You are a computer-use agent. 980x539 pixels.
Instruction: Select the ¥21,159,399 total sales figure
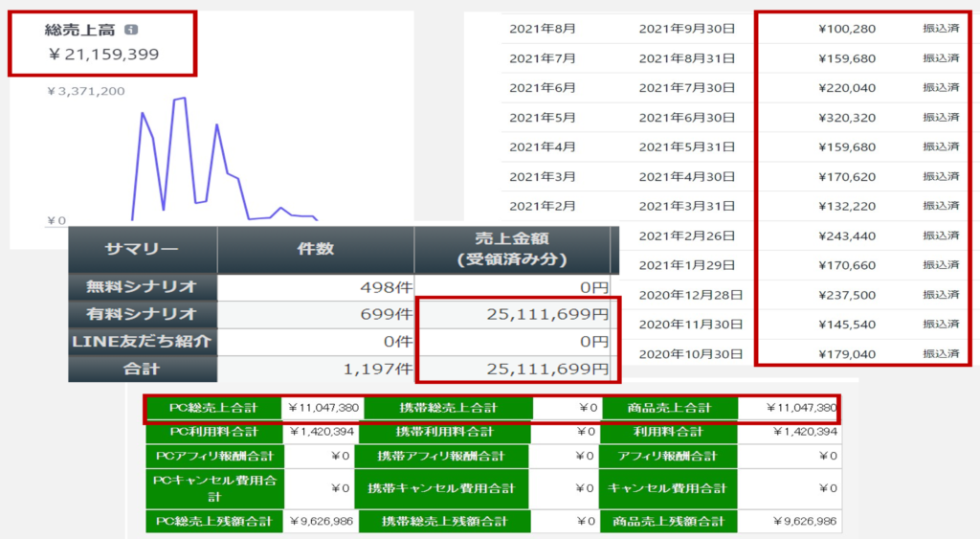[x=103, y=55]
